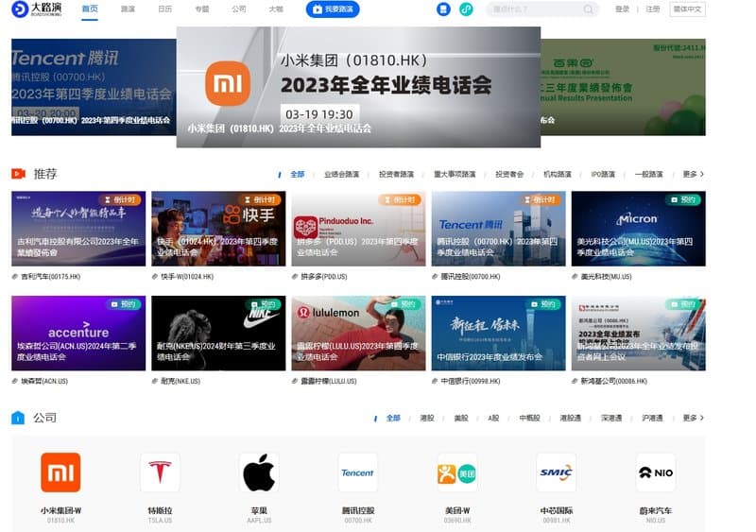Open 吉利汽车(00175.HK) ticker link
The image size is (756, 532).
(x=50, y=277)
